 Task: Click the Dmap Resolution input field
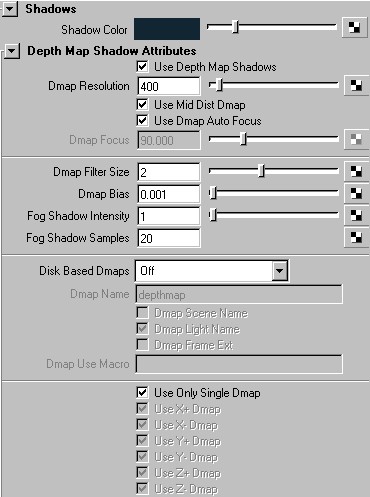pos(169,86)
